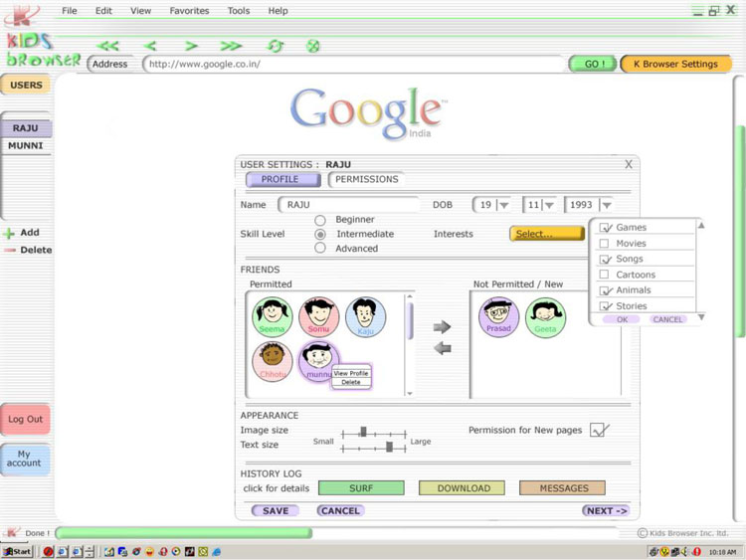Click the stop loading icon
This screenshot has height=560, width=746.
[x=312, y=46]
